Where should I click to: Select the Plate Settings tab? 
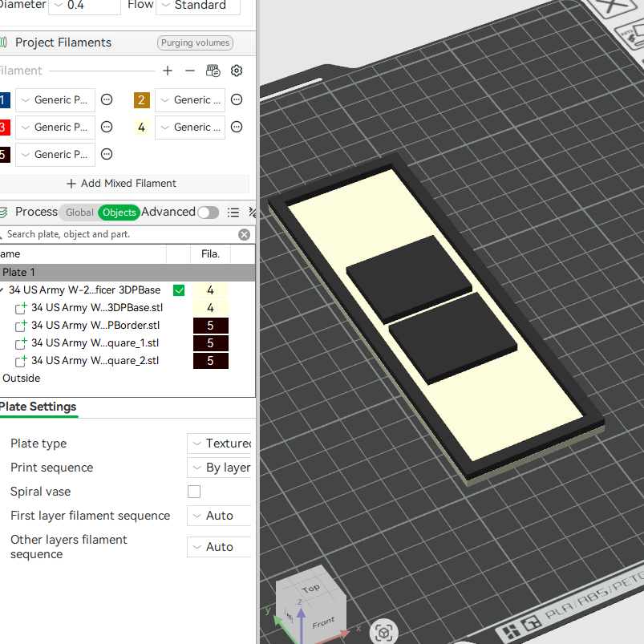(38, 407)
